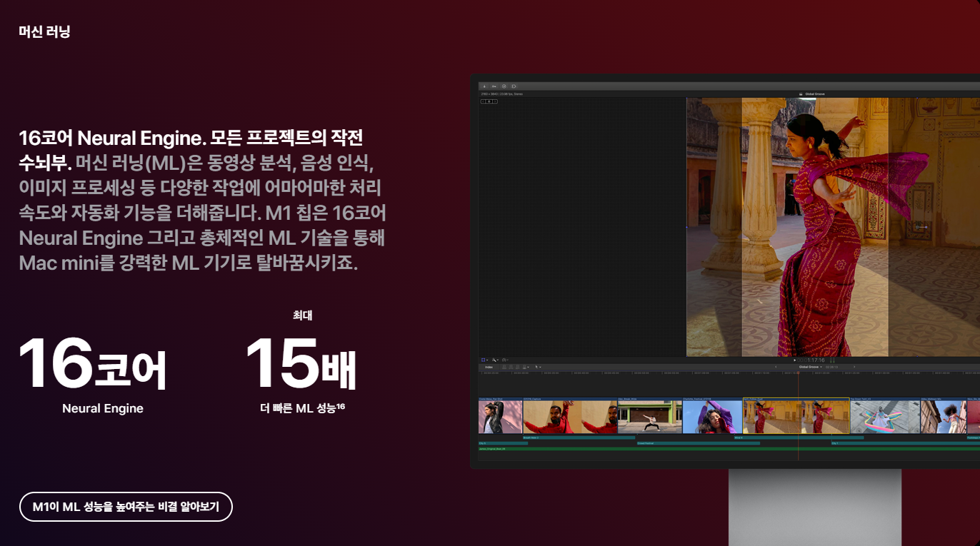Click the red playhead marker on the timeline ruler
980x546 pixels.
click(798, 373)
